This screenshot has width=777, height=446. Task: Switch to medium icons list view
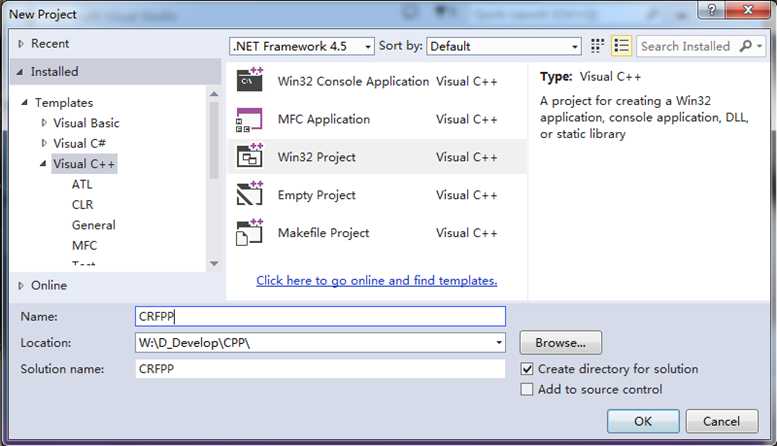click(621, 46)
